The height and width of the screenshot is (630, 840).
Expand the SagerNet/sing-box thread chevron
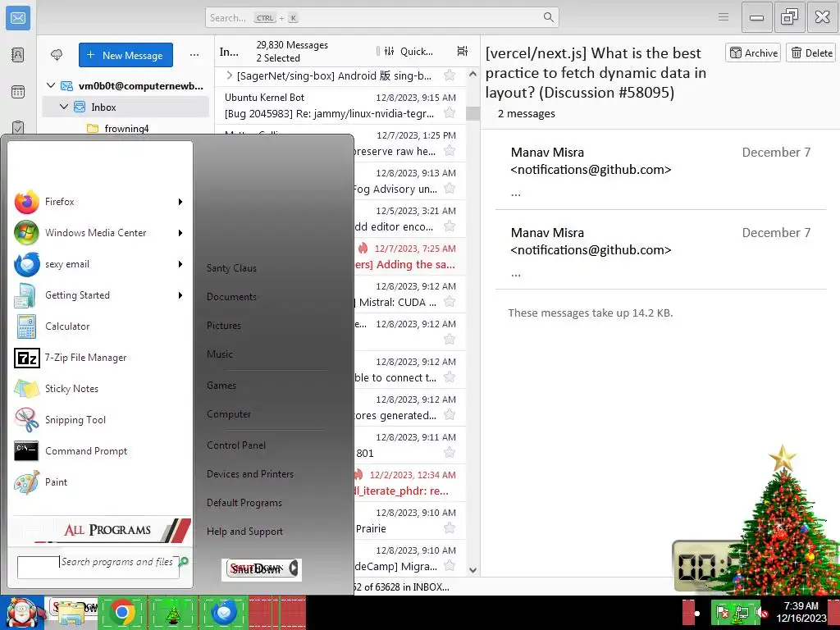(x=230, y=75)
